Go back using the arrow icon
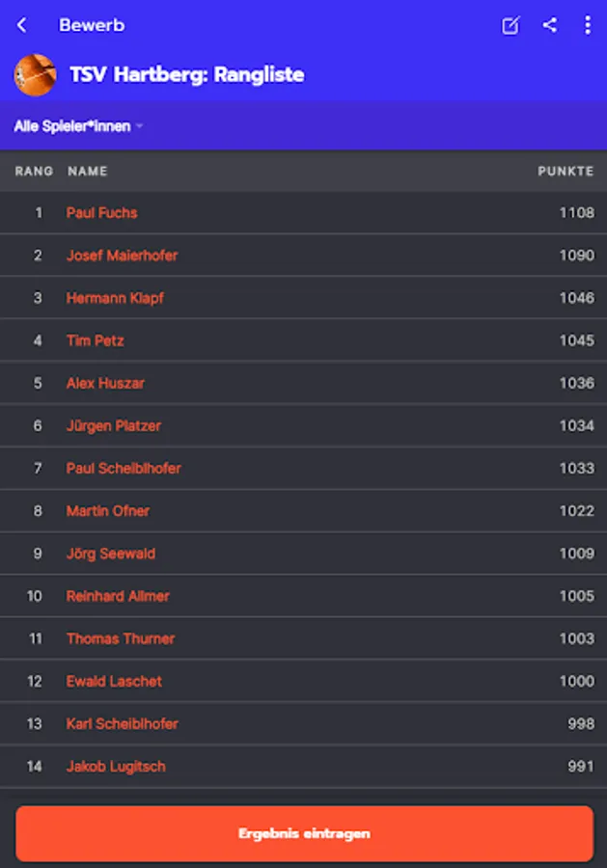This screenshot has height=868, width=607. click(22, 25)
